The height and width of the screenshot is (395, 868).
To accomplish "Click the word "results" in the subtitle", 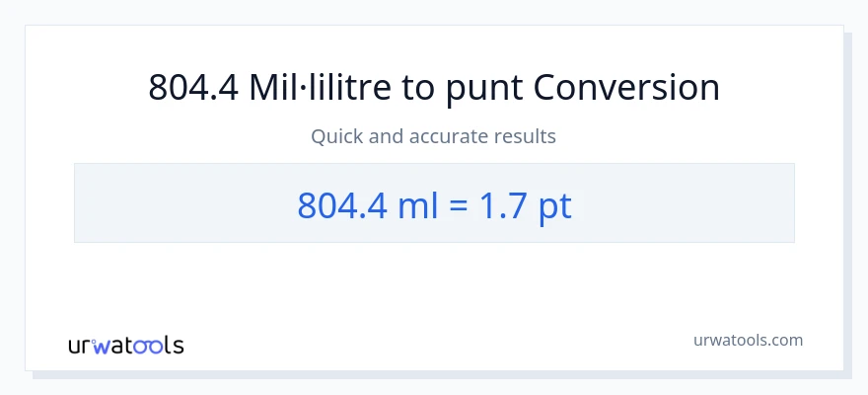I will pos(526,136).
